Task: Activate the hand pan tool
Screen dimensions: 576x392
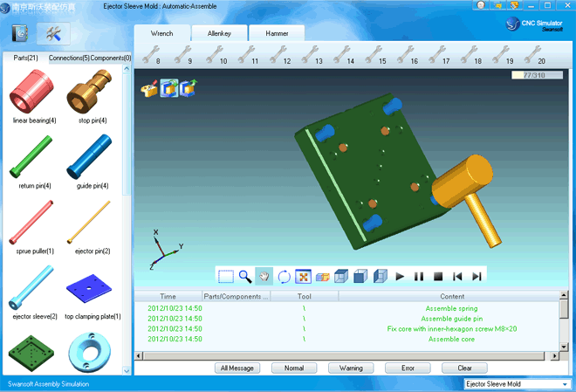Action: [x=264, y=277]
